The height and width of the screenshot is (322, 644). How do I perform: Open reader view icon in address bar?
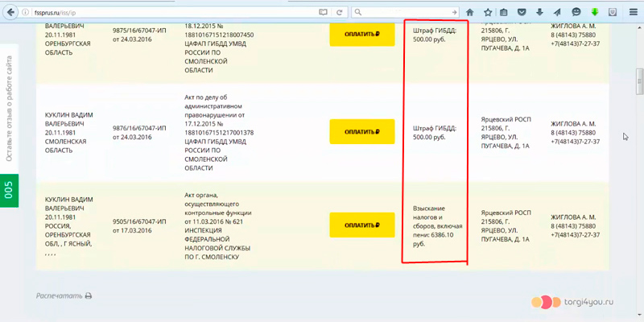pyautogui.click(x=323, y=12)
